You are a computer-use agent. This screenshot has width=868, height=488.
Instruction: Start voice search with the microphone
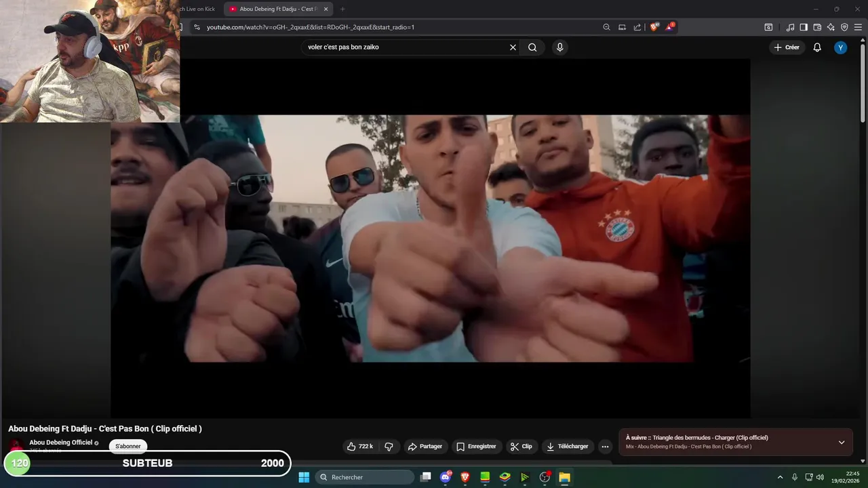pyautogui.click(x=559, y=47)
